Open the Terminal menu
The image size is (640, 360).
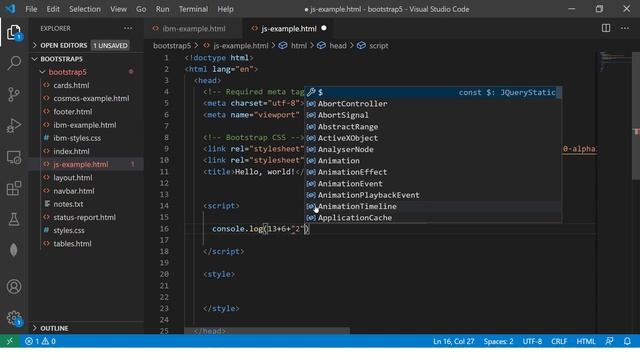[193, 9]
